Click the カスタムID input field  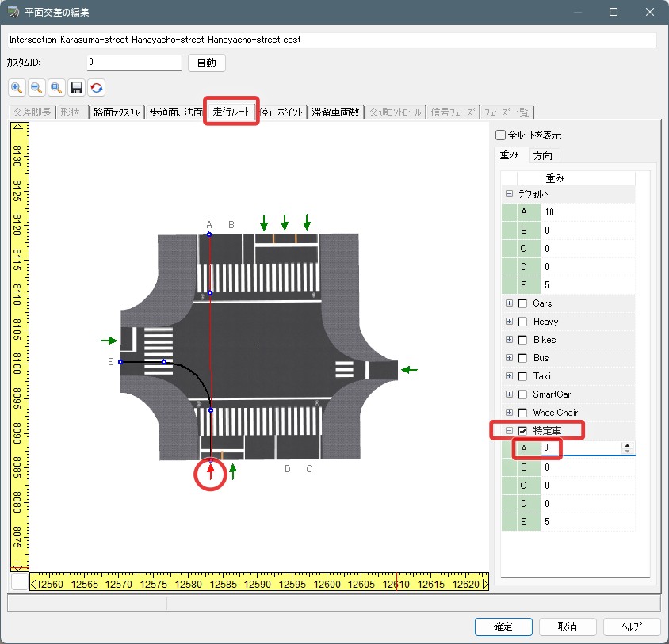tap(134, 62)
